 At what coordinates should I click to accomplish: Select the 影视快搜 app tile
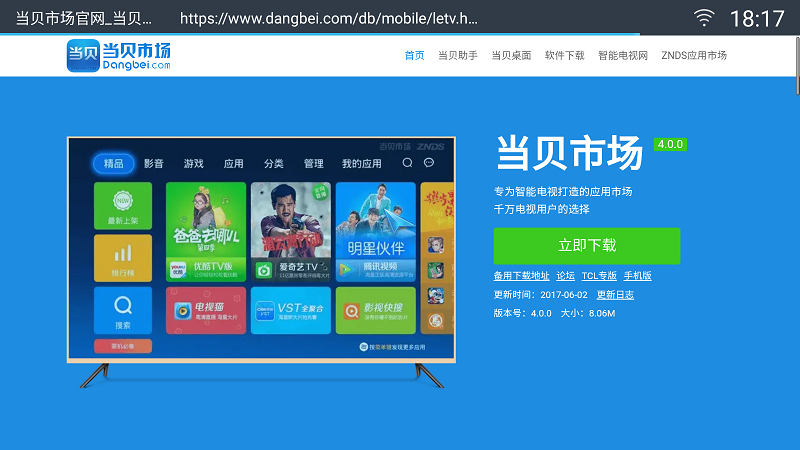375,311
